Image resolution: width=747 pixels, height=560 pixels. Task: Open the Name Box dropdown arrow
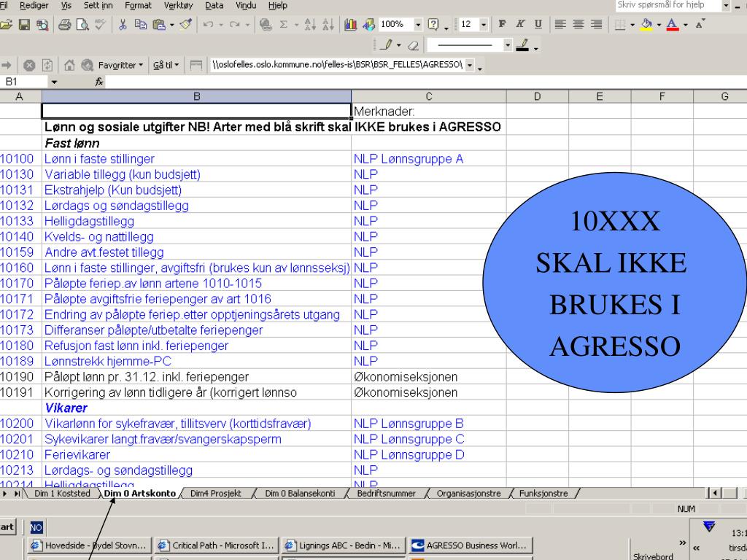click(x=54, y=82)
